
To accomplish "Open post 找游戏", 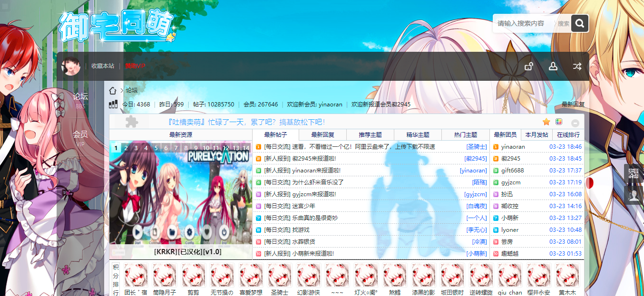I will point(301,230).
